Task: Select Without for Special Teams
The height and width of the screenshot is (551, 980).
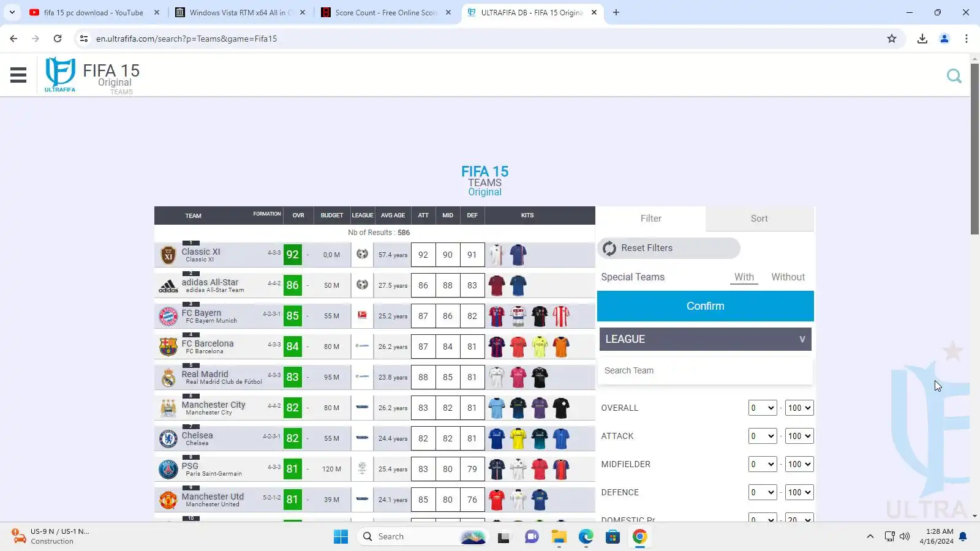Action: coord(788,277)
